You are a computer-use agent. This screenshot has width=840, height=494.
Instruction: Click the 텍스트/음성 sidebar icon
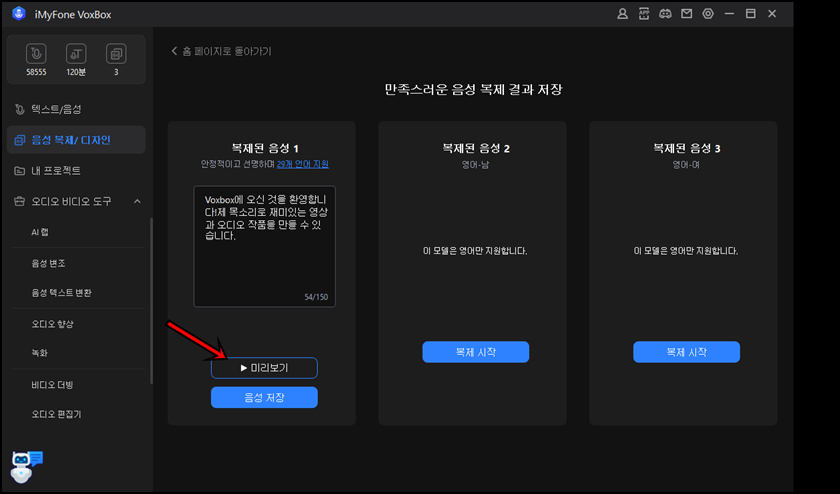pyautogui.click(x=19, y=109)
